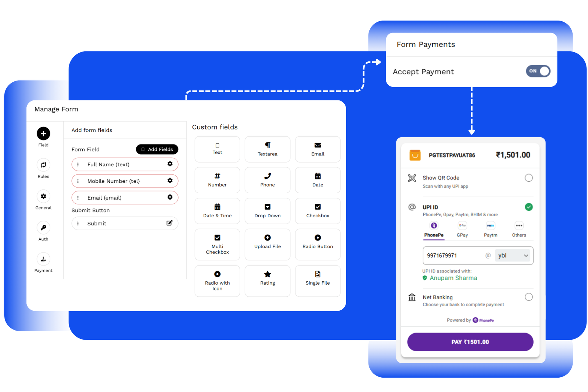Image resolution: width=588 pixels, height=392 pixels.
Task: Click the Field plus icon in sidebar
Action: (x=43, y=133)
